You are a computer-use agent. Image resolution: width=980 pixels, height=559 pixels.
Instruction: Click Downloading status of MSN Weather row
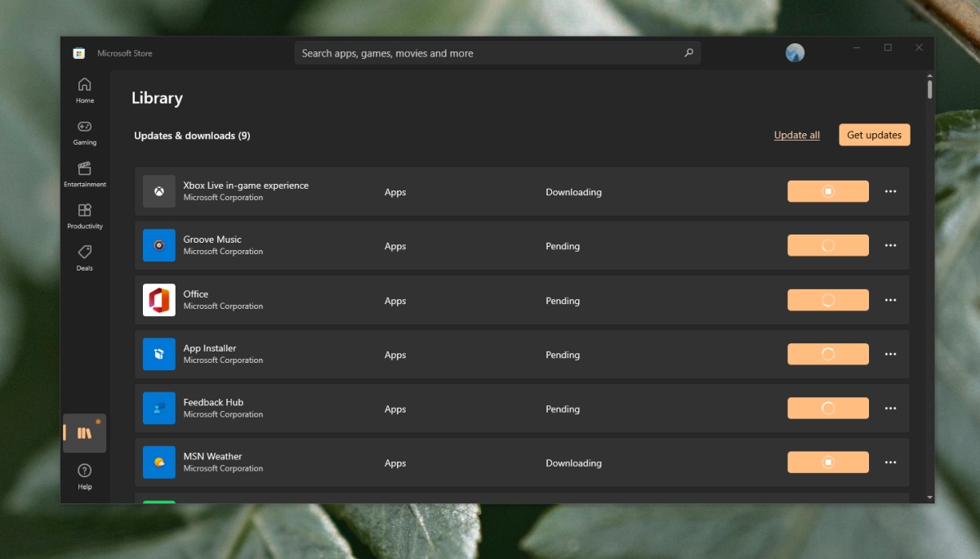pos(573,463)
